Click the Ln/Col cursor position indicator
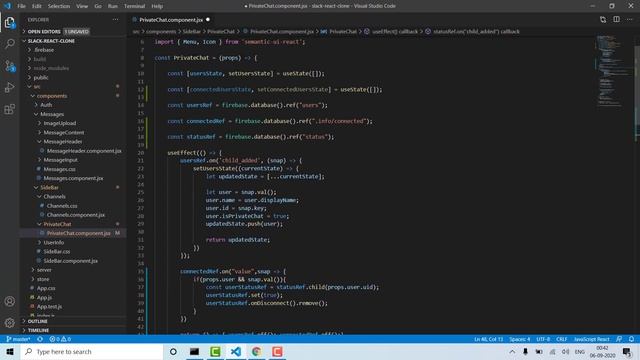The width and height of the screenshot is (640, 360). pyautogui.click(x=489, y=339)
